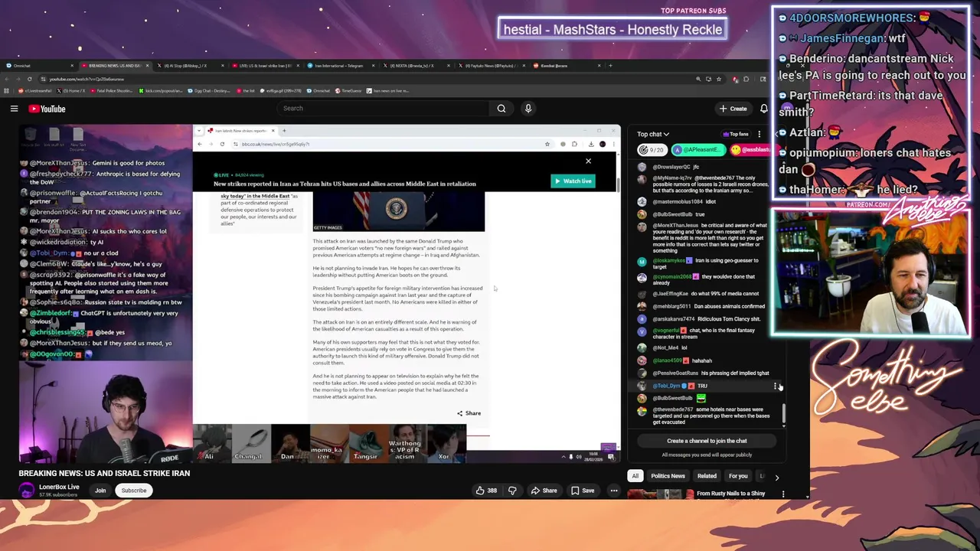Open message options beside @Tobi_Dym TRU
This screenshot has width=980, height=551.
point(776,386)
